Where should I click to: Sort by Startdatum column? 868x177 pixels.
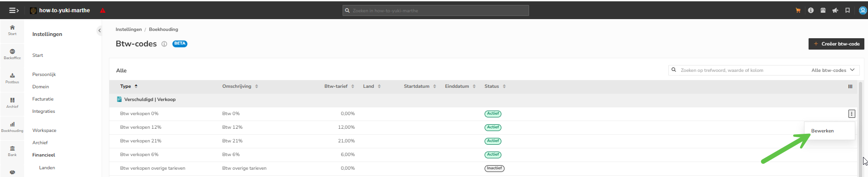click(x=420, y=86)
